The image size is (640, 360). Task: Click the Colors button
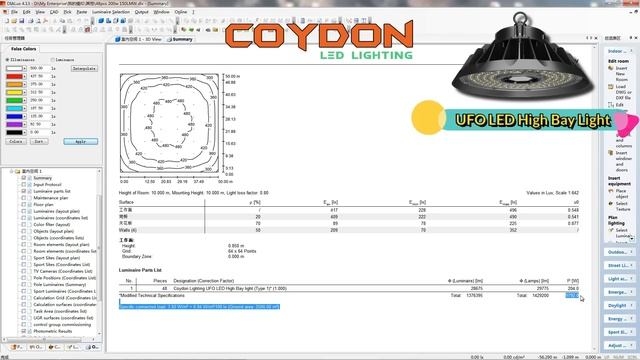[x=16, y=142]
